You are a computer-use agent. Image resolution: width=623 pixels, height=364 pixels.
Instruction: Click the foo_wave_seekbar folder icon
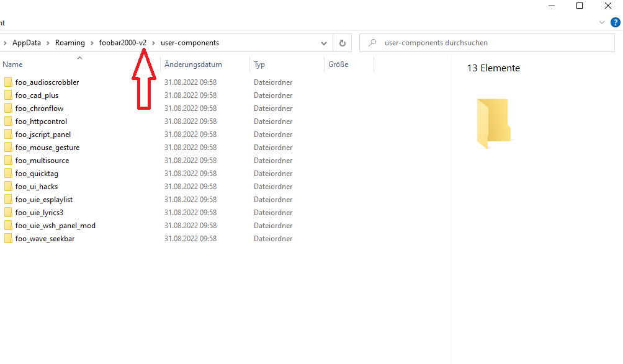pos(8,239)
